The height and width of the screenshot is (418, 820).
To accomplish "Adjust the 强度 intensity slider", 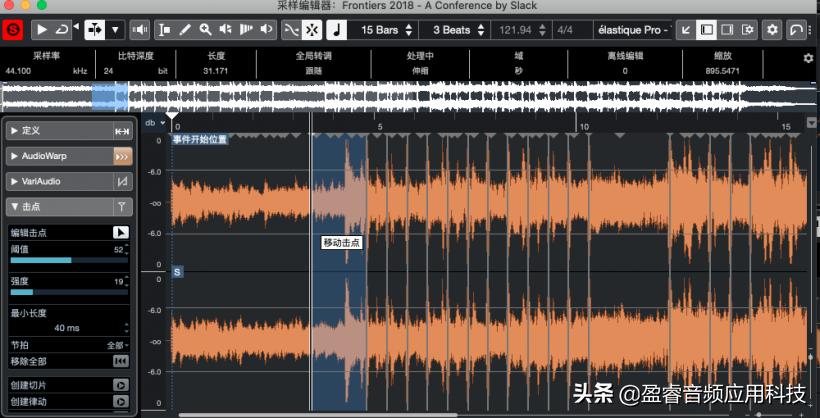I will [x=69, y=292].
